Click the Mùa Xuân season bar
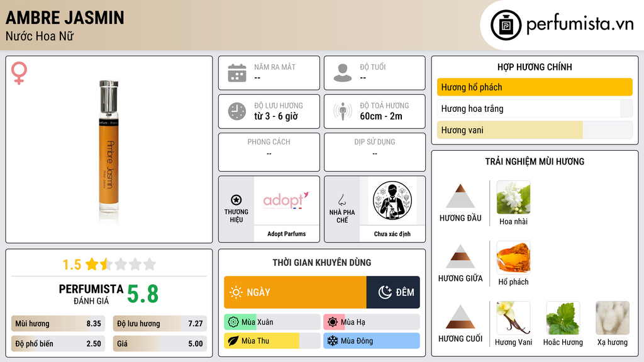 pos(272,322)
